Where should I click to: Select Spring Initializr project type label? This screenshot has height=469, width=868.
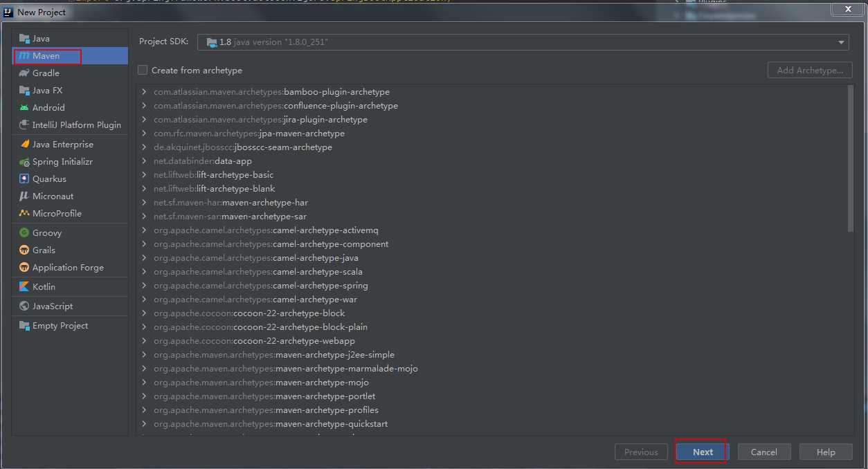62,162
